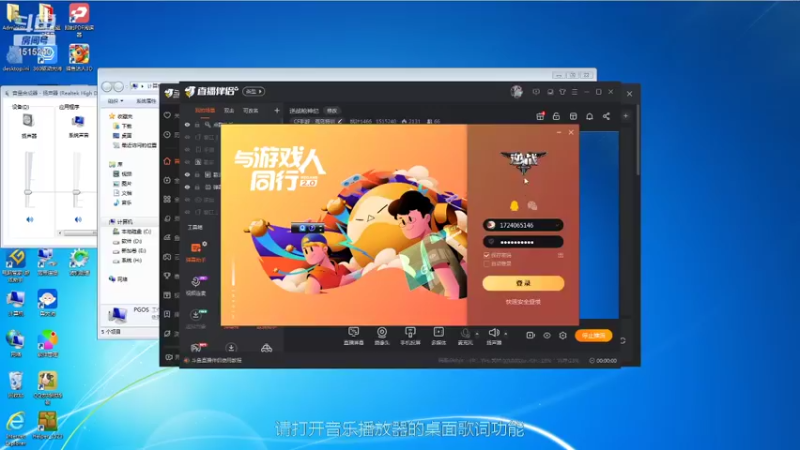This screenshot has height=450, width=800.
Task: Mute the speaker device in volume mixer
Action: [x=30, y=219]
